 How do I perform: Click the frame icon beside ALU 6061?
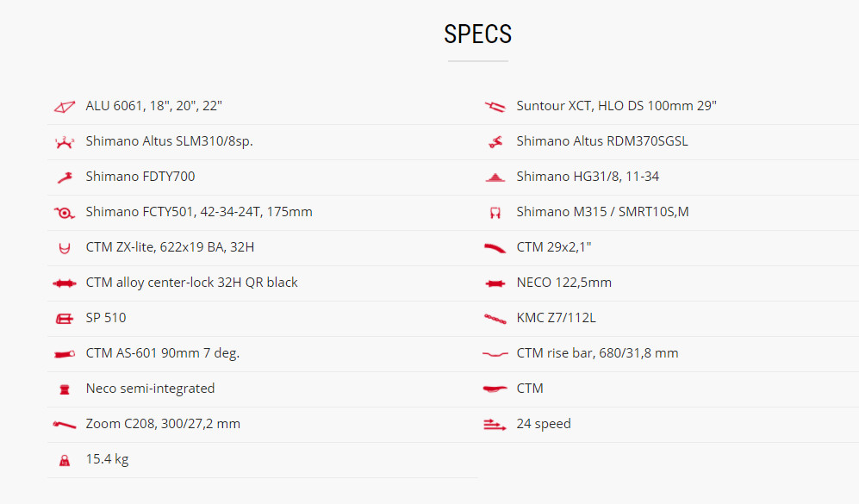click(64, 107)
